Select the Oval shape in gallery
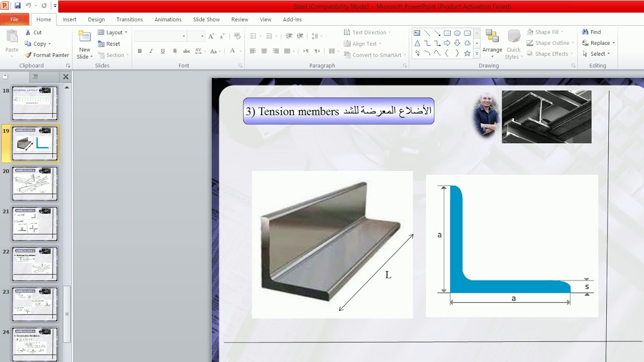 457,33
